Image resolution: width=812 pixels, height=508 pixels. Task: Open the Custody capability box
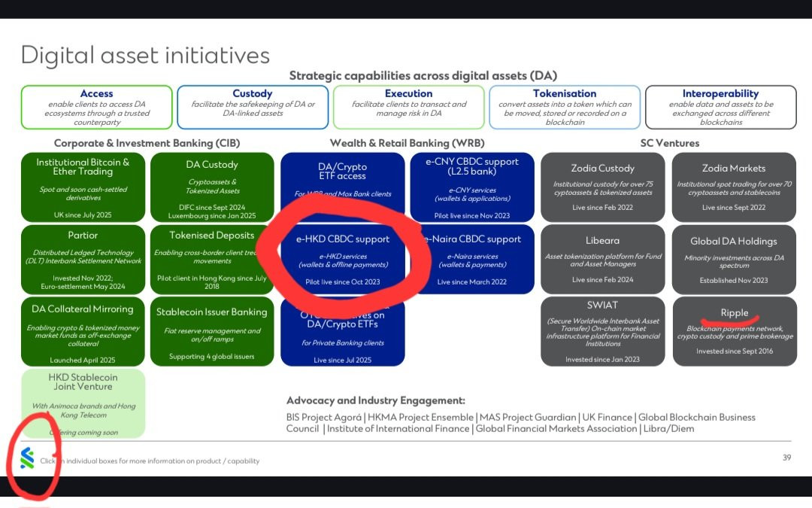pos(253,108)
